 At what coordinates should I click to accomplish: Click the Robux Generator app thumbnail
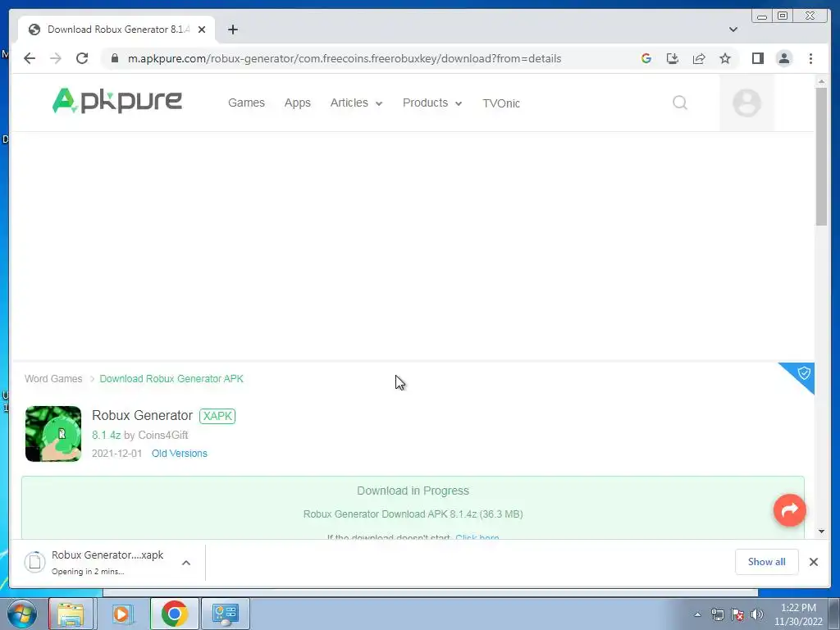coord(53,434)
